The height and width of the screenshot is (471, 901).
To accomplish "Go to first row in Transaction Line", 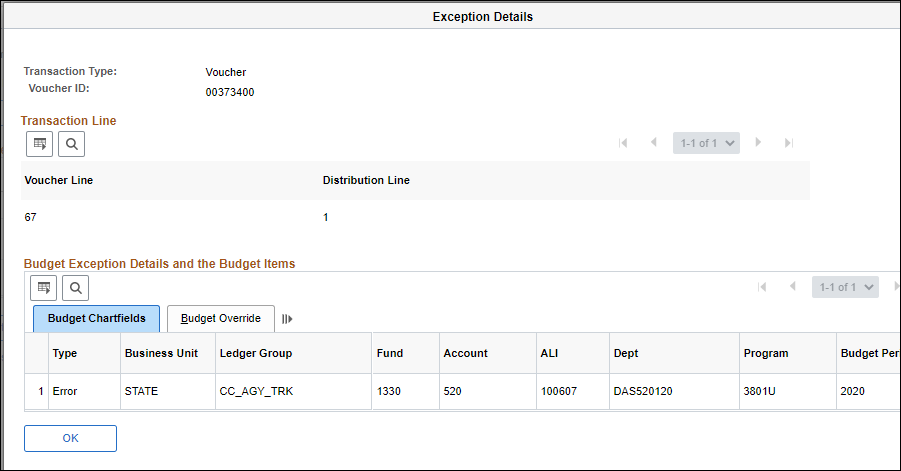I will 624,143.
